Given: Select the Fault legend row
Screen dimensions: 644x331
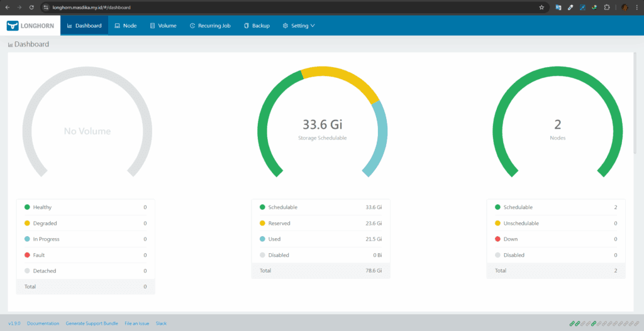Looking at the screenshot, I should (x=86, y=255).
